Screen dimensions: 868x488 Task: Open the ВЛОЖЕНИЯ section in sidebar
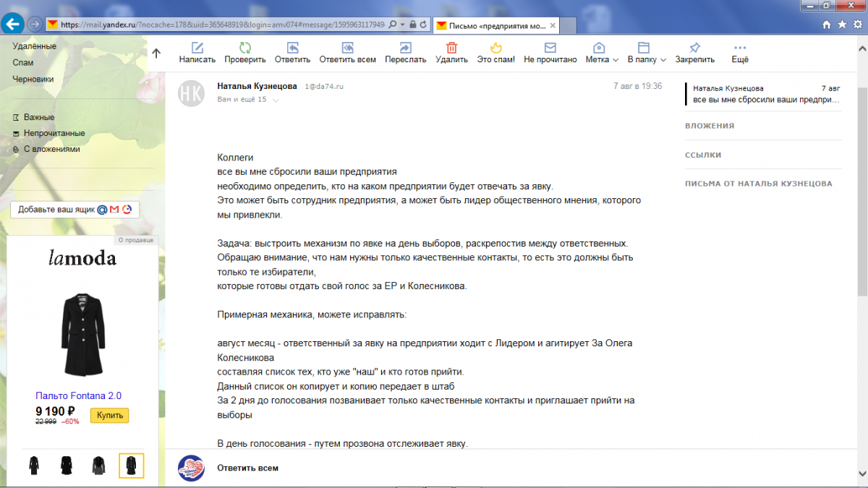click(710, 126)
